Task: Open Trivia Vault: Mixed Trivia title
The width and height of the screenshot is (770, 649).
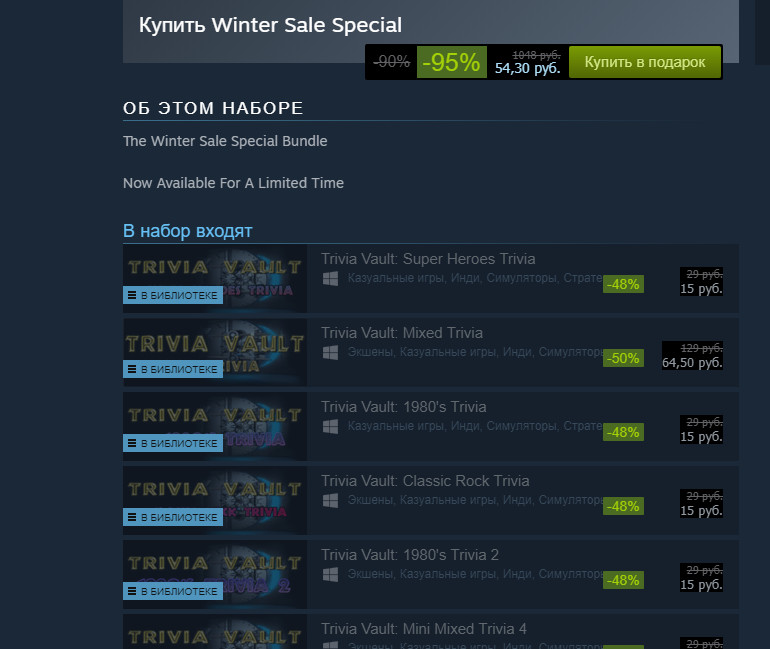Action: coord(402,333)
